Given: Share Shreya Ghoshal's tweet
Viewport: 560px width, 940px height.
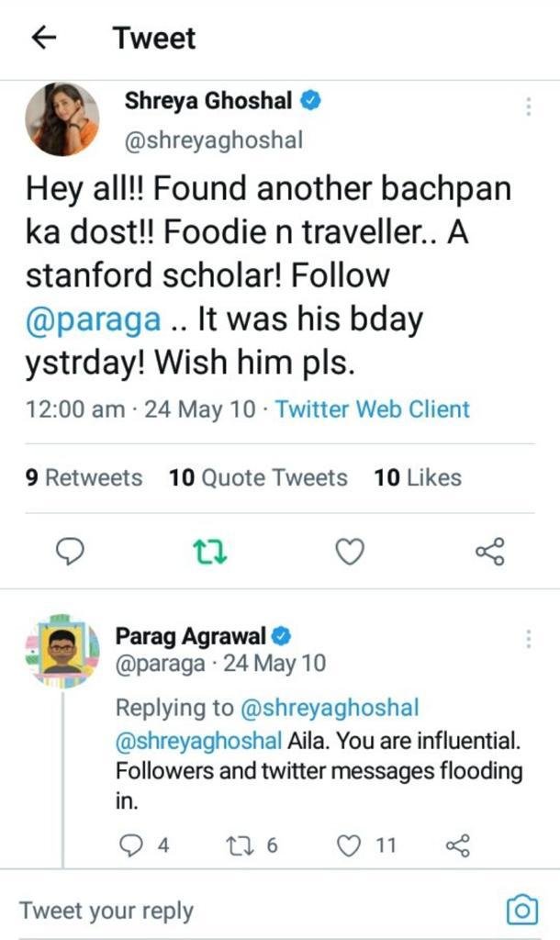Looking at the screenshot, I should [489, 551].
